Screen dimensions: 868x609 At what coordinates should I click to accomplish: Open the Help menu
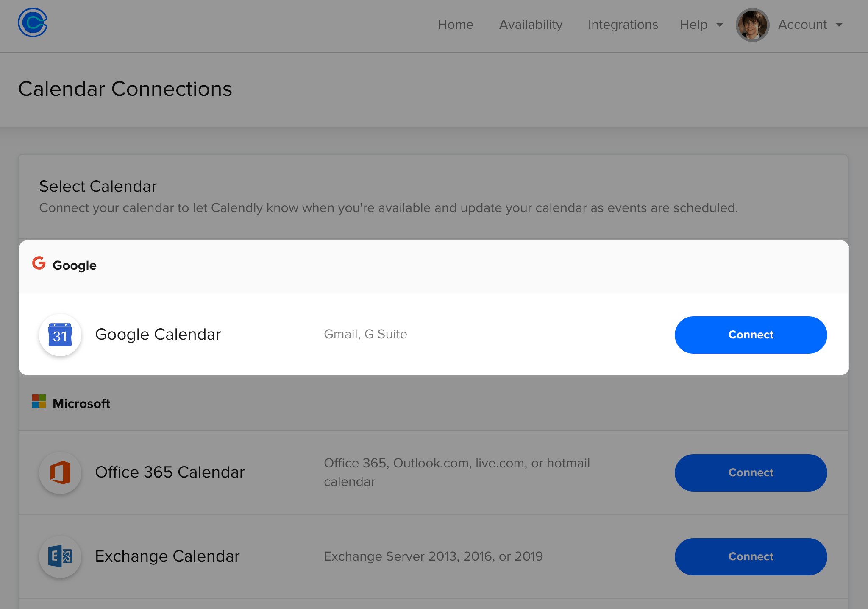click(693, 25)
